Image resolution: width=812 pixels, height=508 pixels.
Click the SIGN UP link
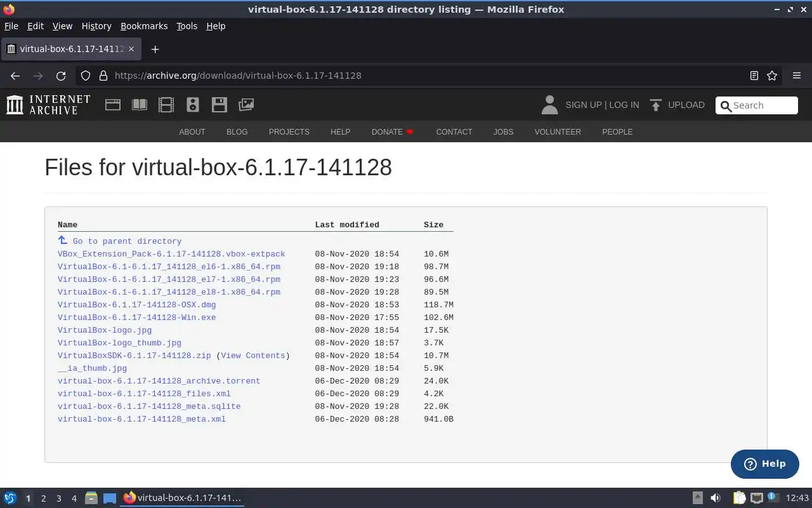coord(584,105)
